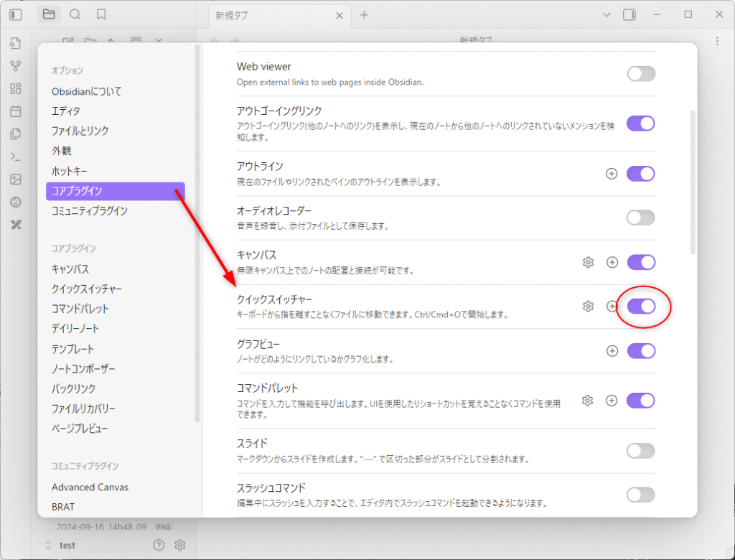Click the plugin list vertical scrollbar
This screenshot has height=560, width=735.
click(693, 182)
